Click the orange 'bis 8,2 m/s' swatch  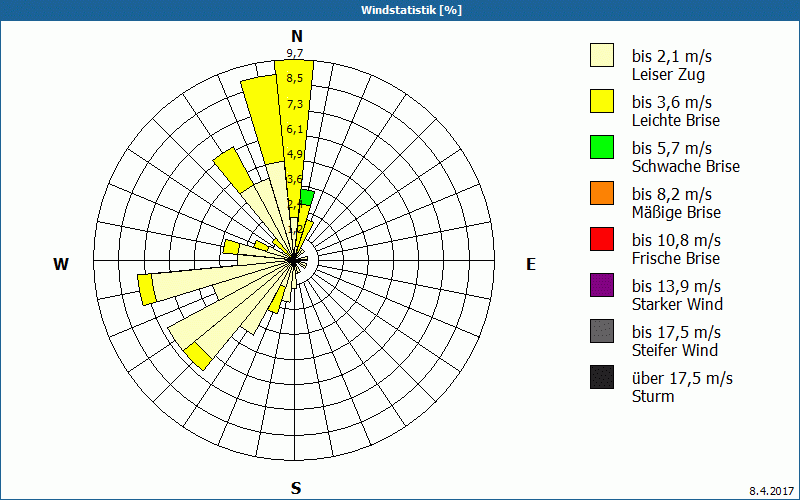tap(602, 193)
